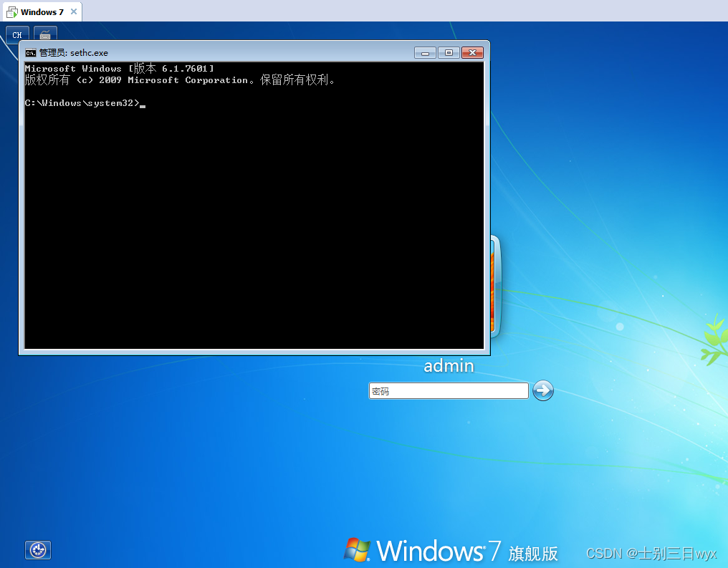Maximize the sethc.exe command window
Viewport: 728px width, 568px height.
tap(449, 53)
